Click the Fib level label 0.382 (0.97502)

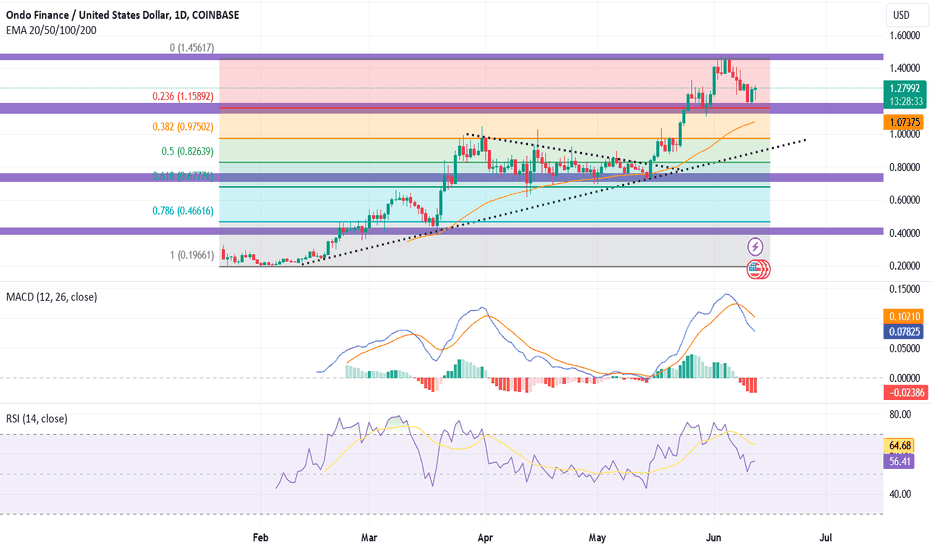[182, 127]
